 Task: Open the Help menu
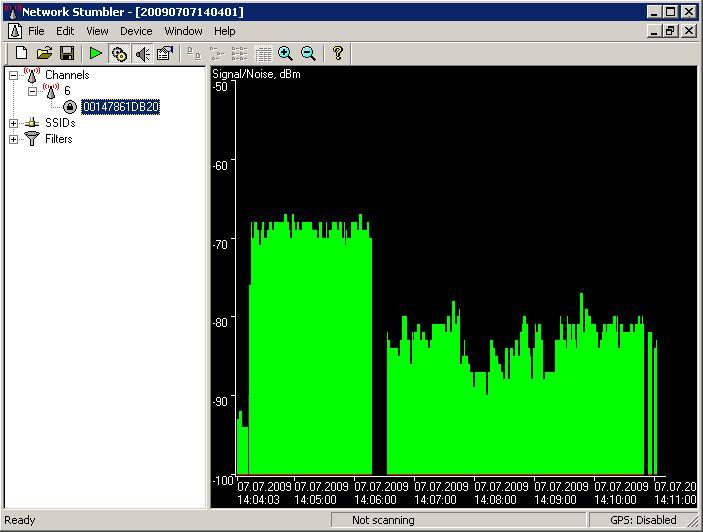coord(225,31)
